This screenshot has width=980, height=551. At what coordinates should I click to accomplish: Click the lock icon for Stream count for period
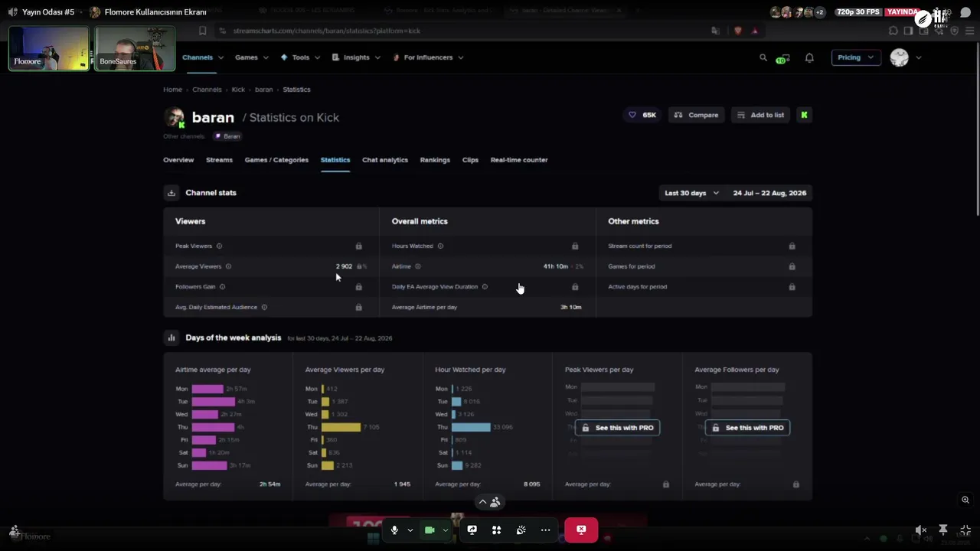(792, 246)
